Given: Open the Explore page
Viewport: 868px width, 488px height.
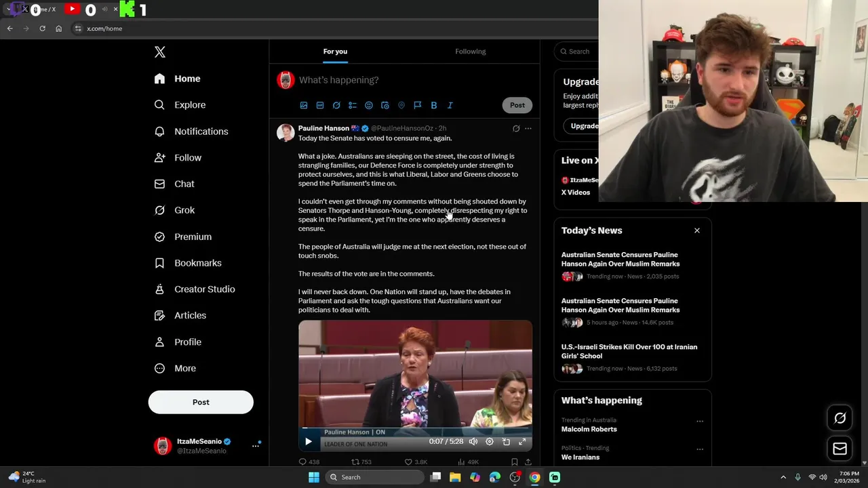Looking at the screenshot, I should click(180, 105).
